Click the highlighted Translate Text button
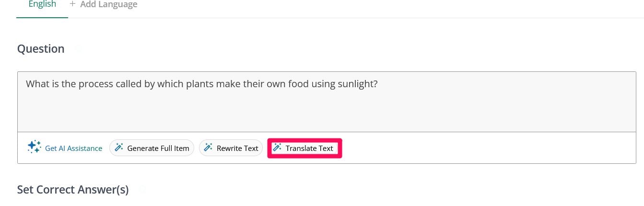Screen dimensions: 644x206 click(x=304, y=148)
